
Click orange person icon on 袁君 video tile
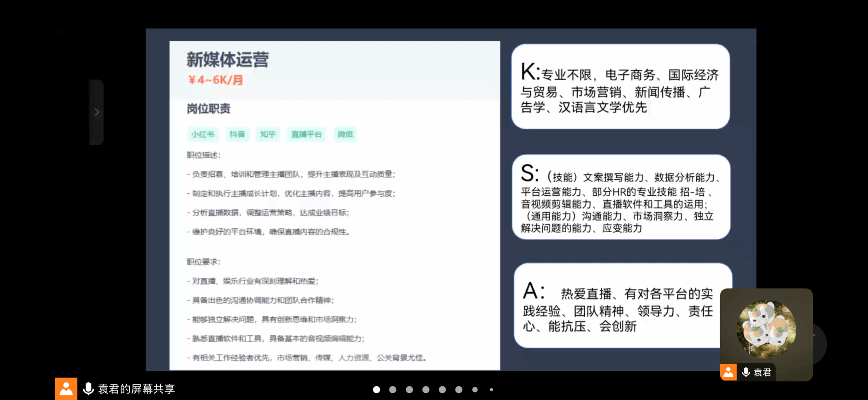(728, 372)
